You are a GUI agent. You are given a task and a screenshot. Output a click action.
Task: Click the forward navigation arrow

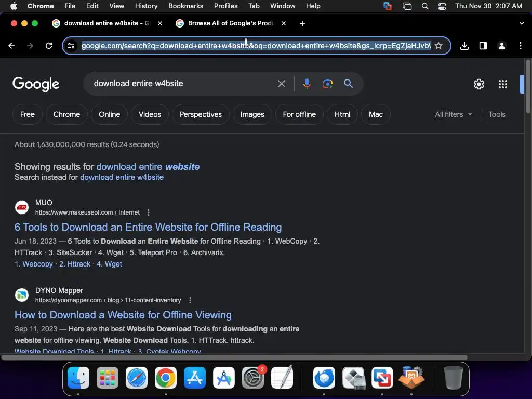coord(30,46)
